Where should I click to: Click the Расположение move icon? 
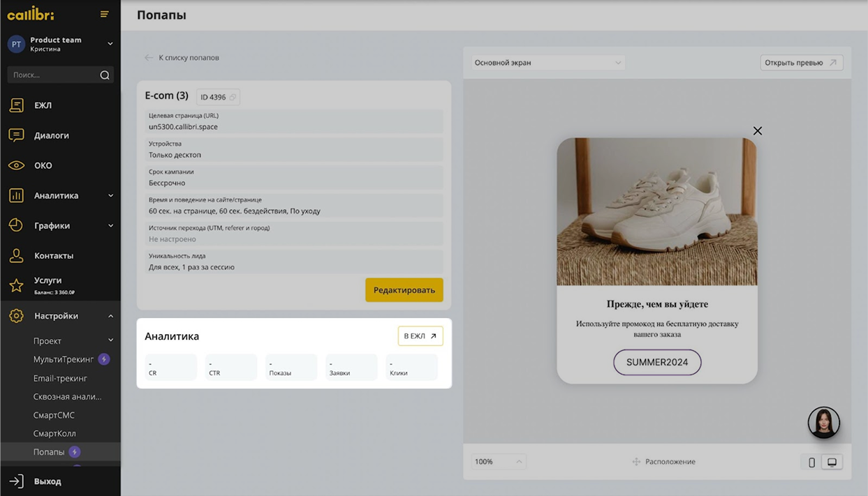[x=636, y=462]
